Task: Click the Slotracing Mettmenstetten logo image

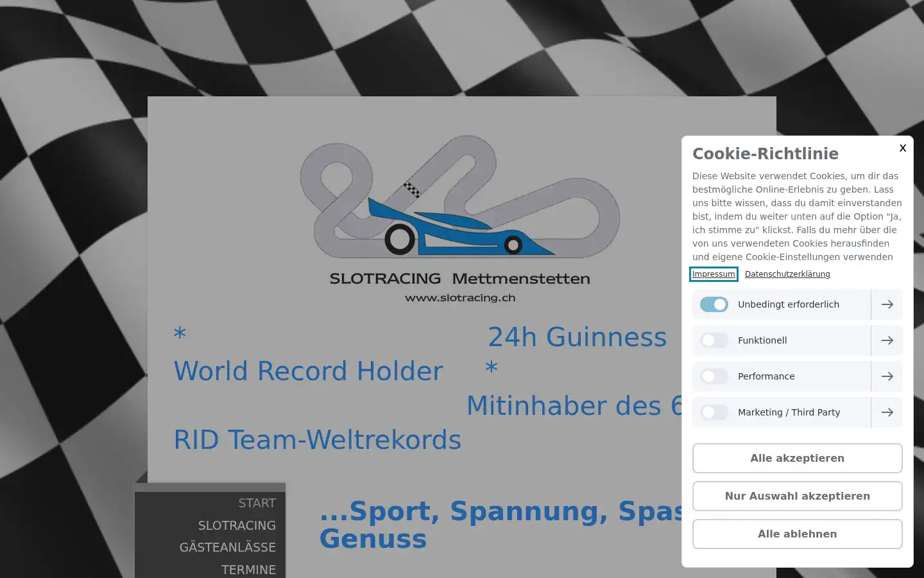Action: [x=460, y=218]
